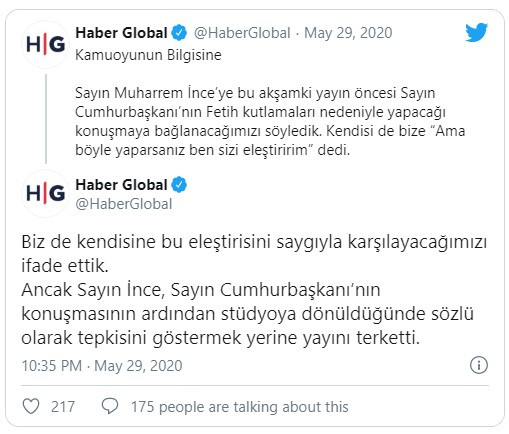This screenshot has height=434, width=509.
Task: Open the top Haber Global display name
Action: pyautogui.click(x=121, y=33)
